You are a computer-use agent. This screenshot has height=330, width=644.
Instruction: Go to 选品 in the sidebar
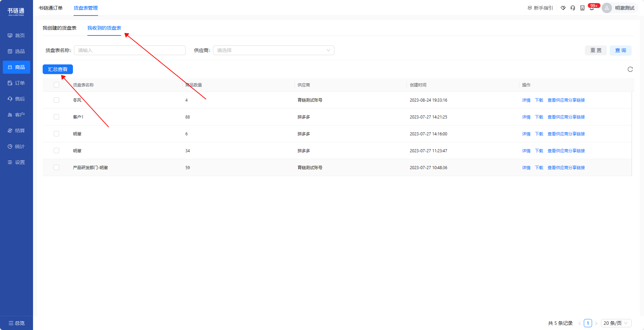pyautogui.click(x=17, y=51)
